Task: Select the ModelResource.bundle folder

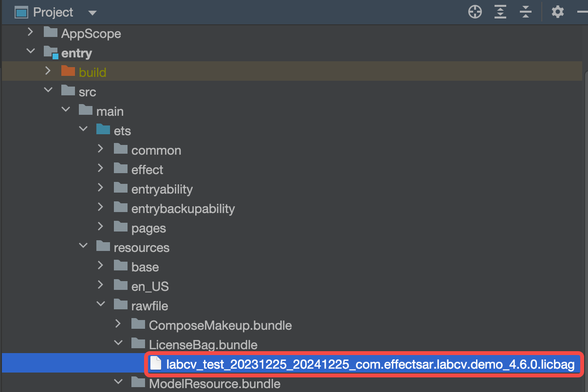Action: click(x=214, y=384)
